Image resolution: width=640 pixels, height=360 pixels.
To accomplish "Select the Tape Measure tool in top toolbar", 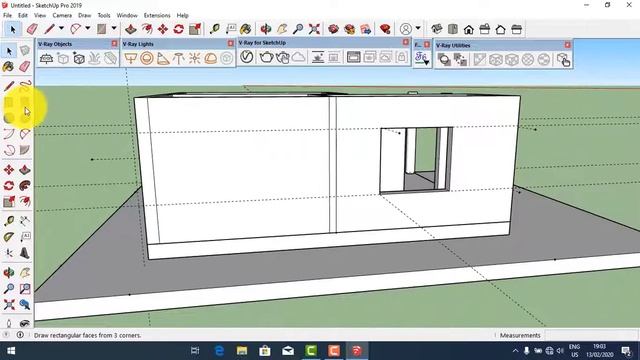I will pos(214,29).
